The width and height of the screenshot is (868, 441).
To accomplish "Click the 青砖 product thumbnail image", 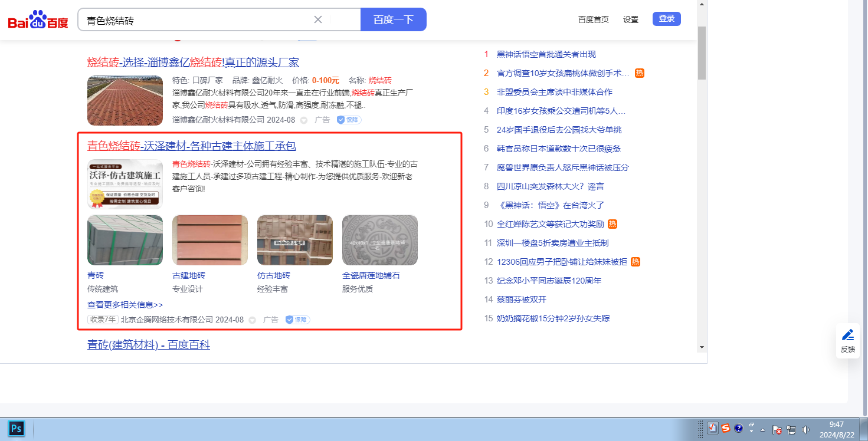I will click(x=125, y=240).
